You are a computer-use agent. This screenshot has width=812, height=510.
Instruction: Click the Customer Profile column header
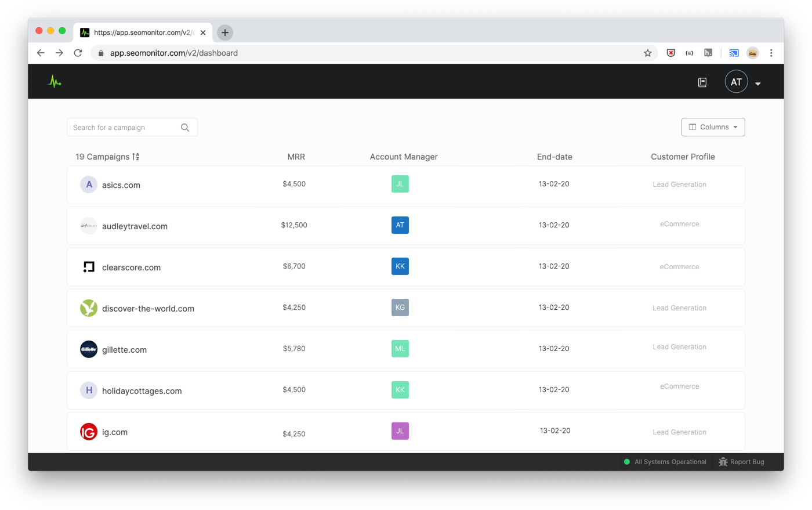683,157
